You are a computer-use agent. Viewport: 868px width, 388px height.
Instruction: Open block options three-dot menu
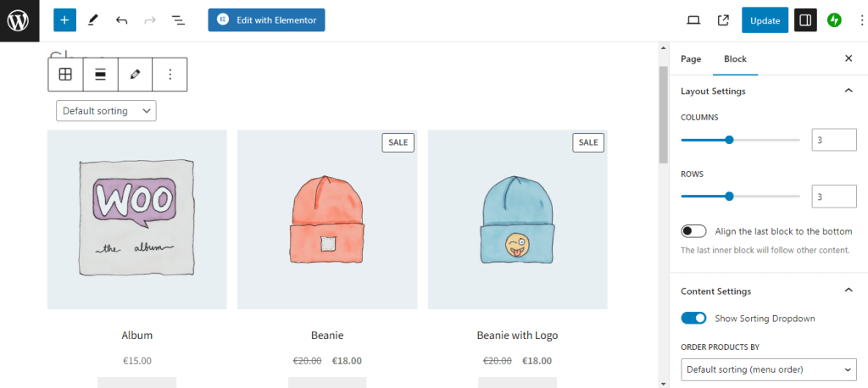(170, 75)
